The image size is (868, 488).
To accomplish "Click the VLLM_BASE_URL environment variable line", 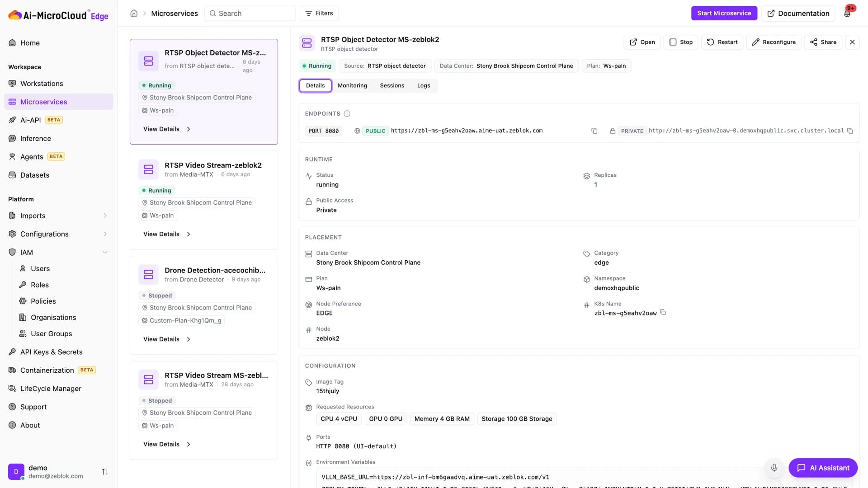I will 435,477.
